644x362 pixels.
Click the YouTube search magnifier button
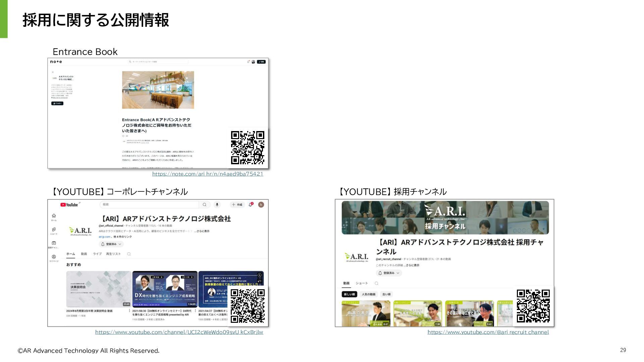pos(205,204)
